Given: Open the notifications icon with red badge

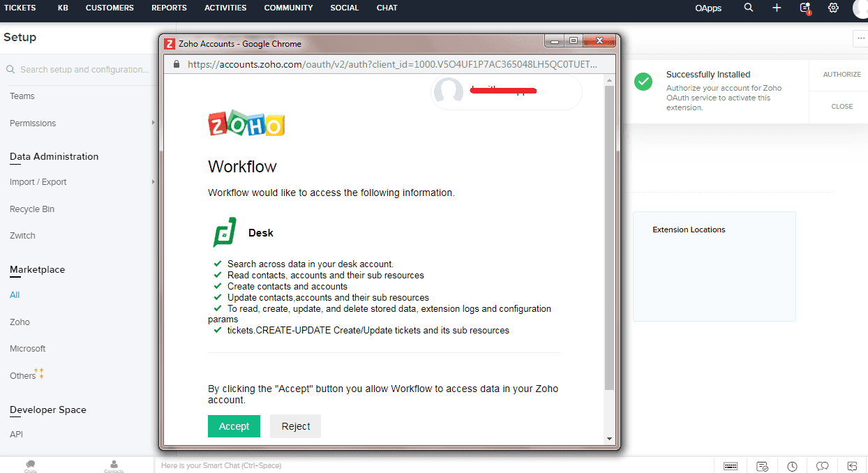Looking at the screenshot, I should click(x=805, y=8).
